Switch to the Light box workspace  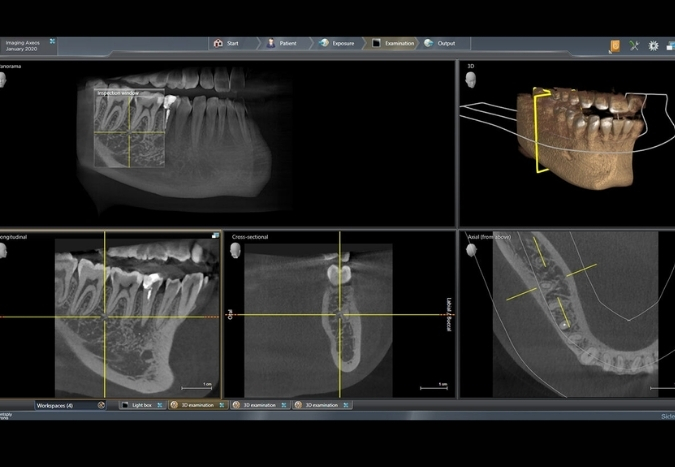coord(136,405)
